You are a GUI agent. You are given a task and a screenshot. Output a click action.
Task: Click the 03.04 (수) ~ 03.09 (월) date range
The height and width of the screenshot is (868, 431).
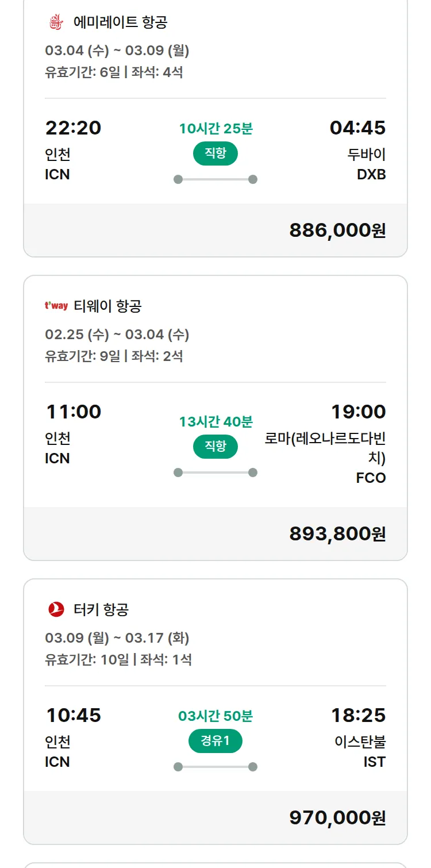[117, 51]
